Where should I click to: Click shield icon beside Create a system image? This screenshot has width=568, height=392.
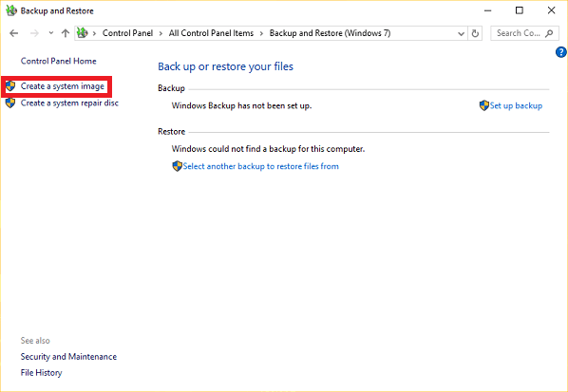coord(10,86)
